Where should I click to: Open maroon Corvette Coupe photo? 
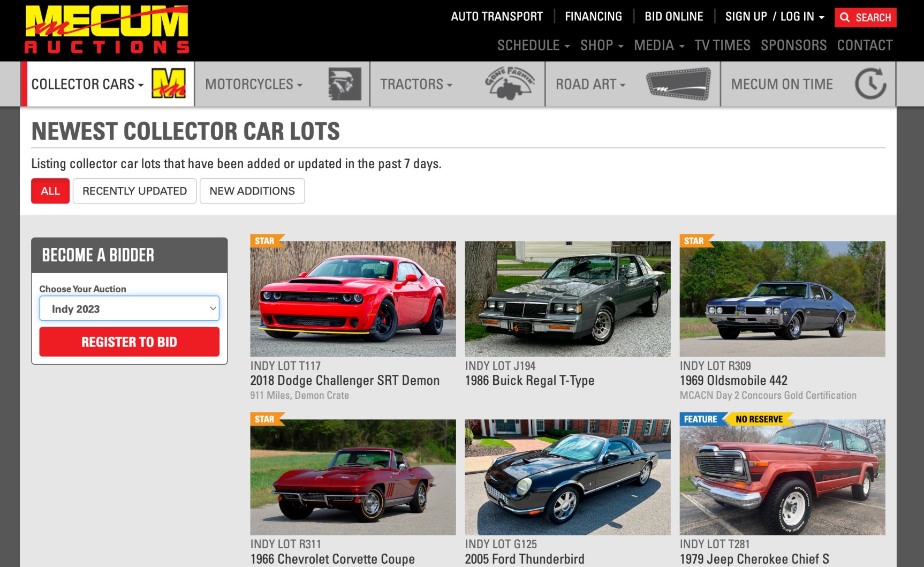(x=353, y=477)
